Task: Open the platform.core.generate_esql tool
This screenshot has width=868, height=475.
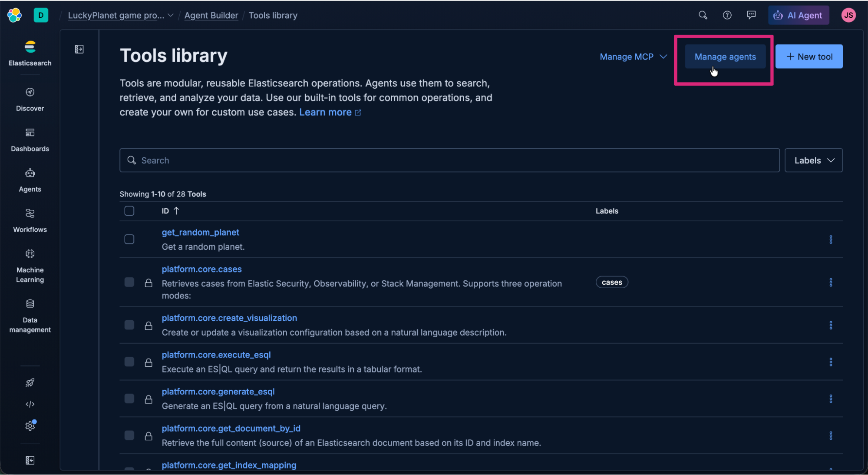Action: pos(218,392)
